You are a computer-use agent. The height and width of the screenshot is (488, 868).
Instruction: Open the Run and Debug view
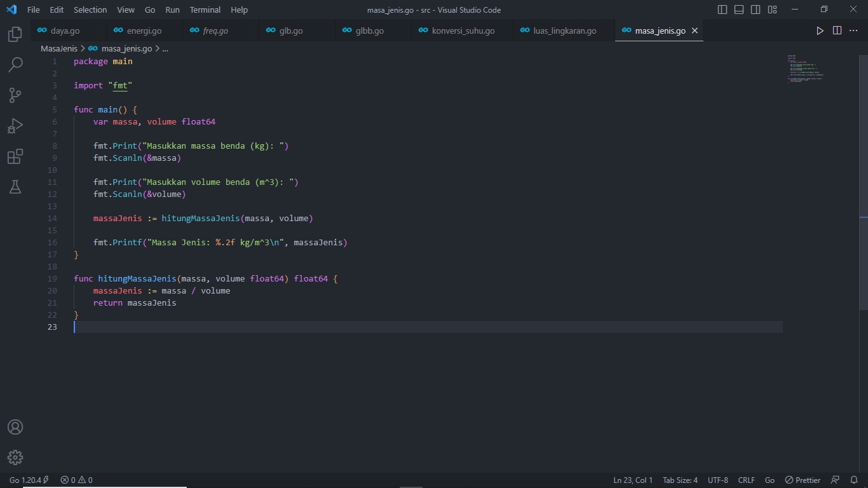pos(15,126)
